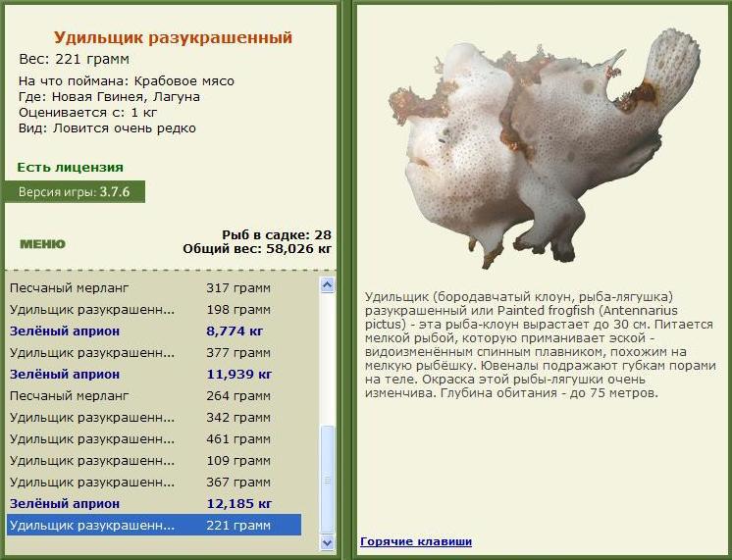This screenshot has width=732, height=560.
Task: Click the scroll up arrow of fish list
Action: (x=328, y=284)
